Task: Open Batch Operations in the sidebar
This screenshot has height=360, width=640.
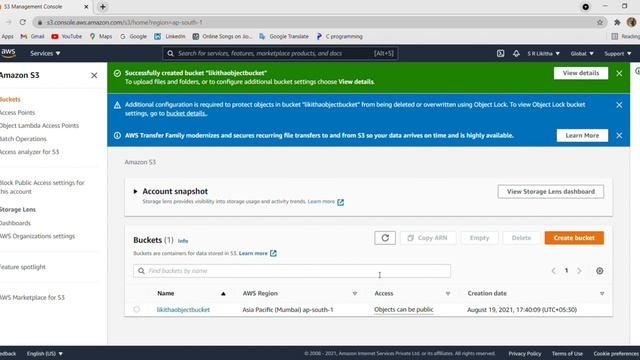Action: pyautogui.click(x=23, y=139)
